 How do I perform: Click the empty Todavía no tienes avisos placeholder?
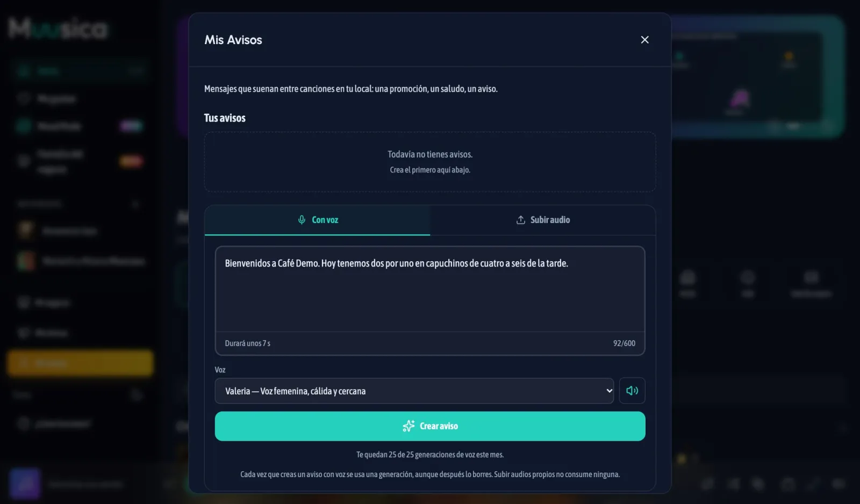[430, 162]
